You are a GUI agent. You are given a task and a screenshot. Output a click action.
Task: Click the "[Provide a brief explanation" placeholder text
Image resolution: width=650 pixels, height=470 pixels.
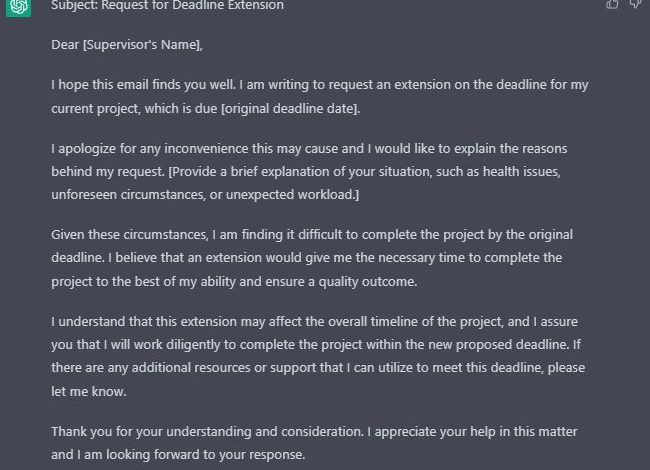[251, 172]
